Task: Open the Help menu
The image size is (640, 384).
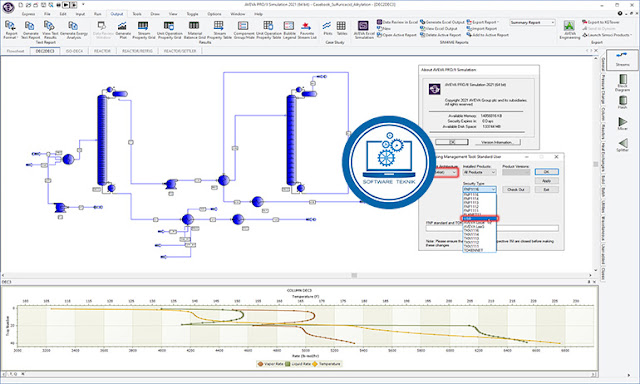Action: click(258, 14)
